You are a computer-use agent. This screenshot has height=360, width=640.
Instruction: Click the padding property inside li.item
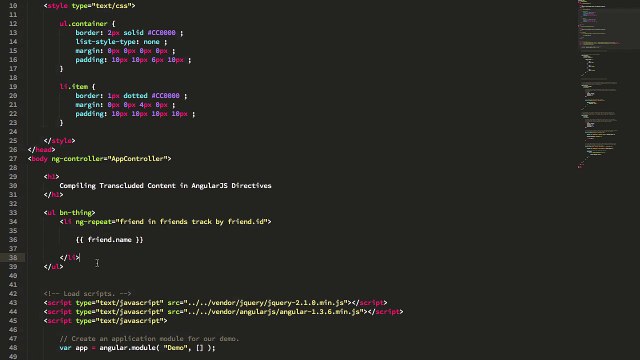point(89,113)
